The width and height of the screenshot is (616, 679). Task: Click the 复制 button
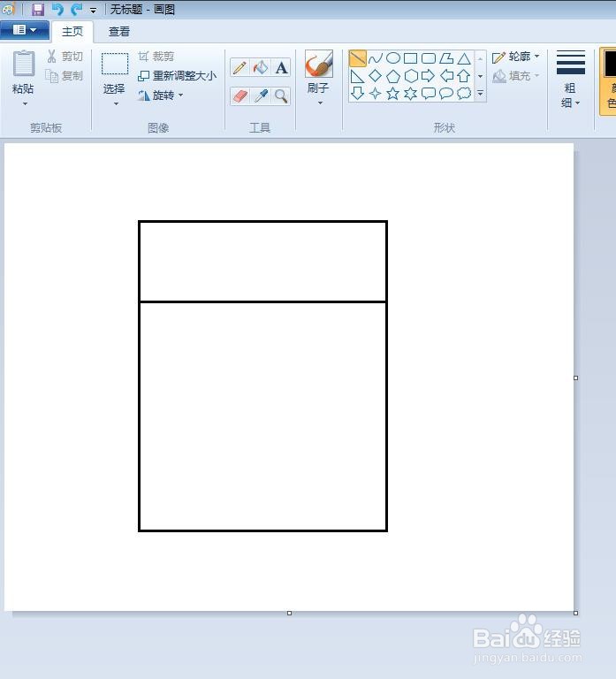pyautogui.click(x=65, y=76)
